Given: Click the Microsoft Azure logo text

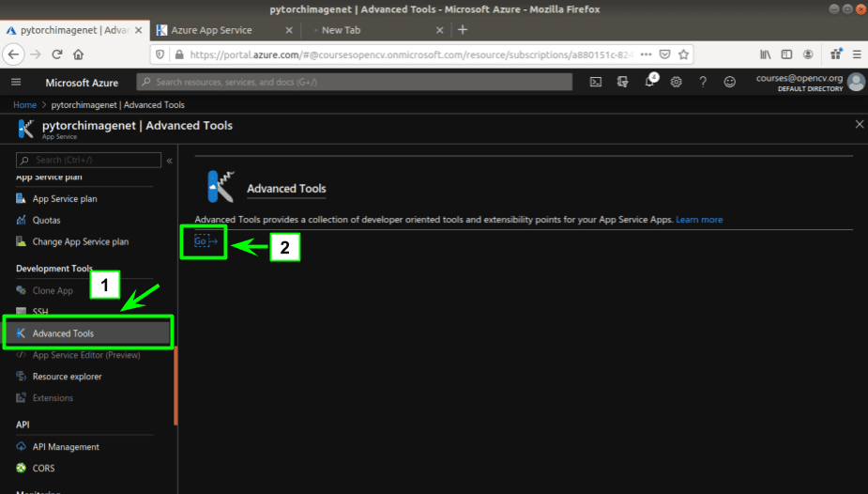Looking at the screenshot, I should point(82,83).
